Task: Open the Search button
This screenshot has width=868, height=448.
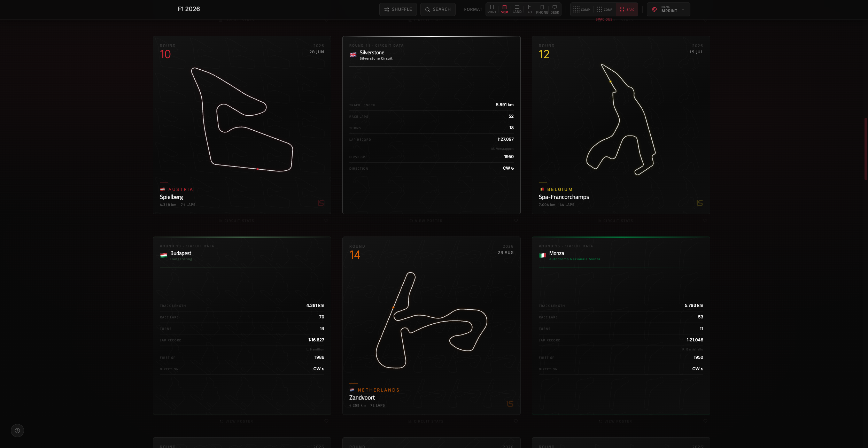Action: pos(438,9)
